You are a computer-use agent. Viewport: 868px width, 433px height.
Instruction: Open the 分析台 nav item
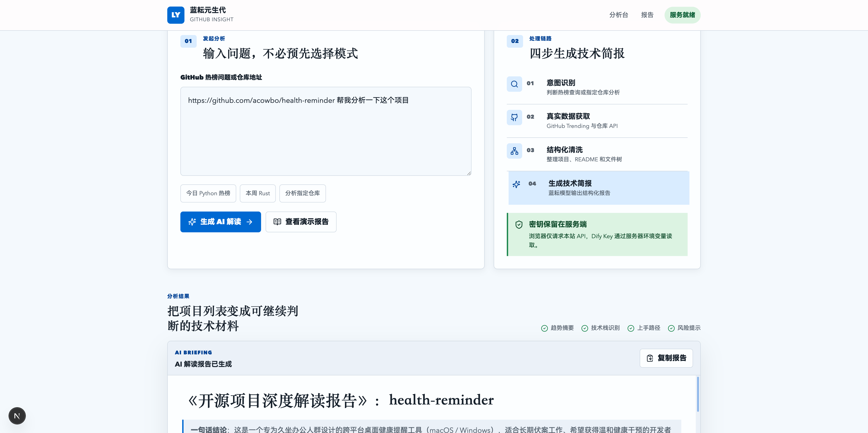click(x=619, y=15)
